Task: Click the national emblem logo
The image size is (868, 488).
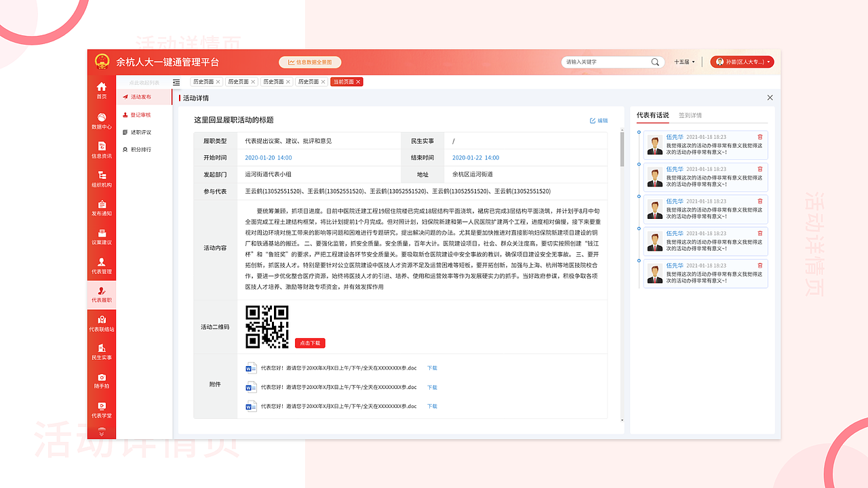Action: 102,61
